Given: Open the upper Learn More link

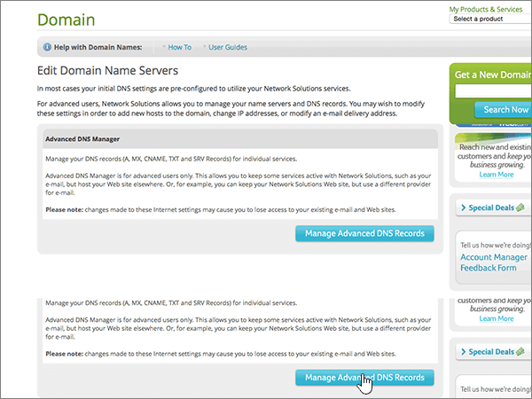Looking at the screenshot, I should (497, 175).
